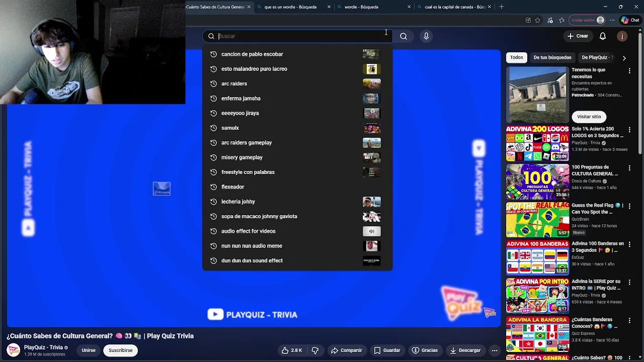This screenshot has width=644, height=362.
Task: Switch to 'cual es la capital de canada' tab
Action: click(455, 7)
